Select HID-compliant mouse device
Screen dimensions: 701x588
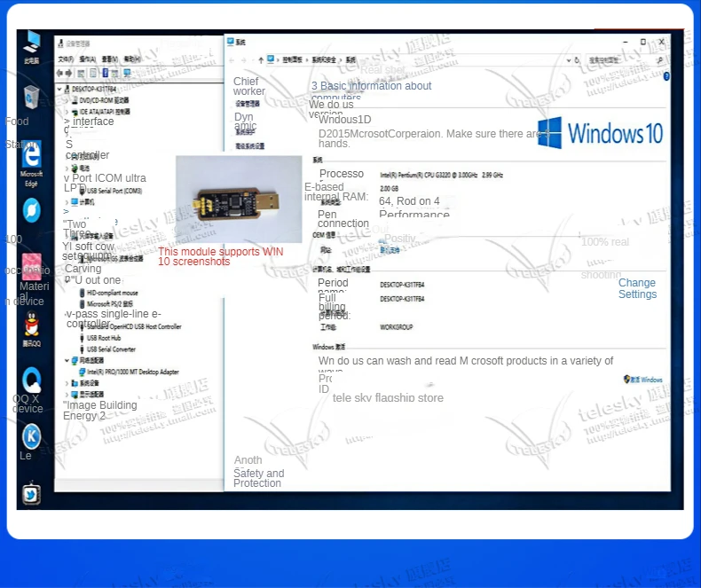[112, 293]
